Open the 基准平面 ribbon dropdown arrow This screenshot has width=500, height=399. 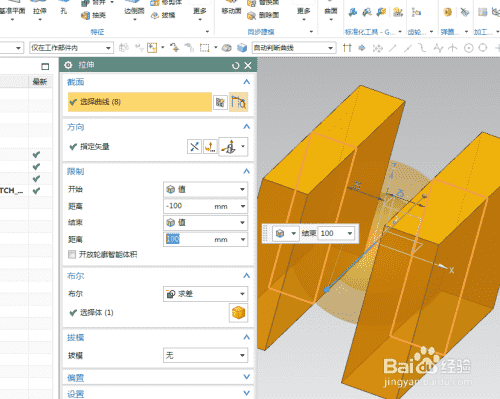click(x=12, y=19)
